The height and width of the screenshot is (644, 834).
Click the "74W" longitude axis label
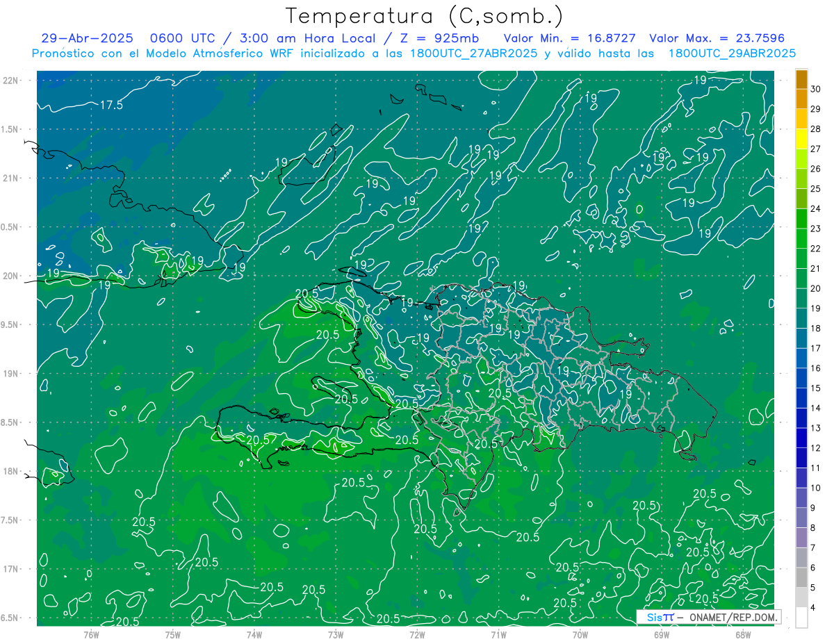coord(254,634)
